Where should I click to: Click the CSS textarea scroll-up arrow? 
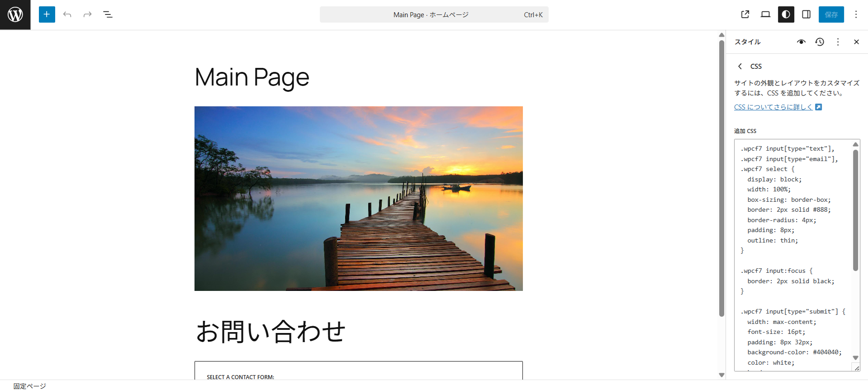point(855,144)
